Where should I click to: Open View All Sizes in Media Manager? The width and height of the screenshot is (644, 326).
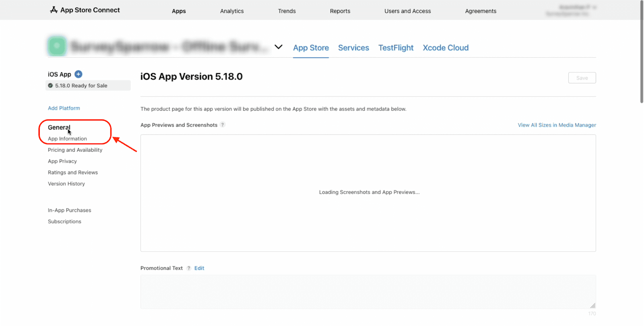point(557,125)
